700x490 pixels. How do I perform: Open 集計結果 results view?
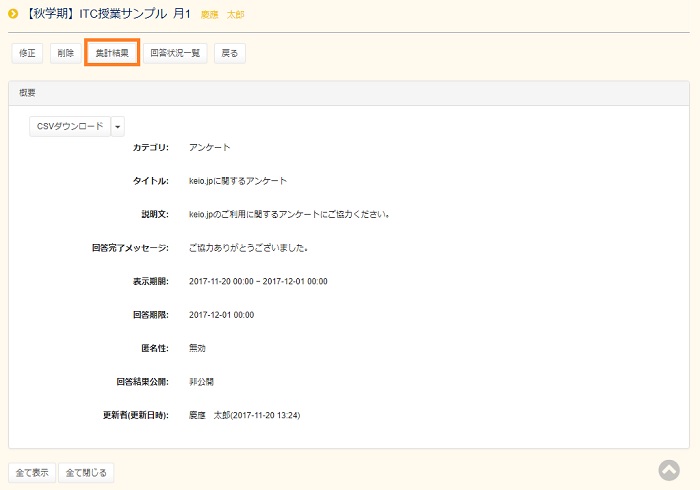(111, 53)
